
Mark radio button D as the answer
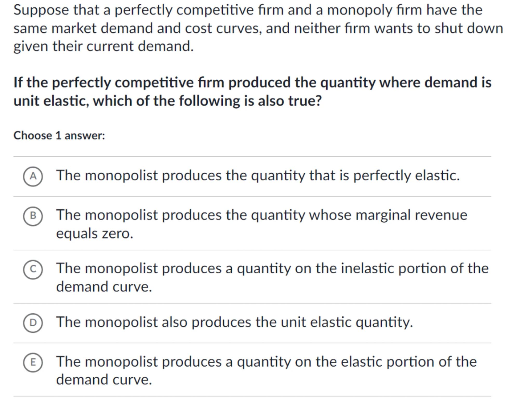[33, 323]
